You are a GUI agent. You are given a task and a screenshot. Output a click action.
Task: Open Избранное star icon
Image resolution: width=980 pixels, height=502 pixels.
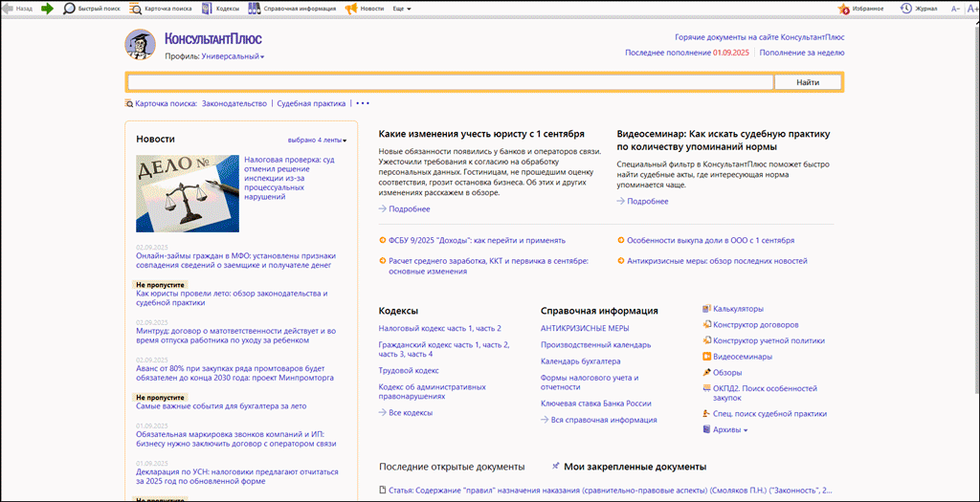click(845, 9)
